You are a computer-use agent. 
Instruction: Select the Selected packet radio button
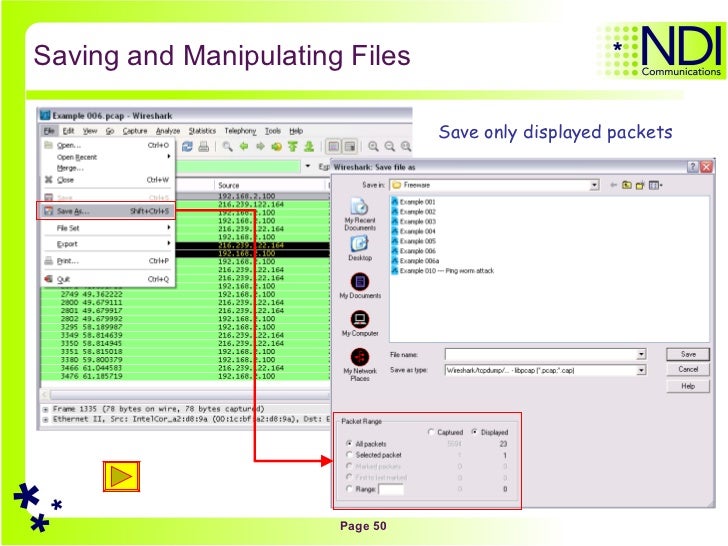pos(349,455)
